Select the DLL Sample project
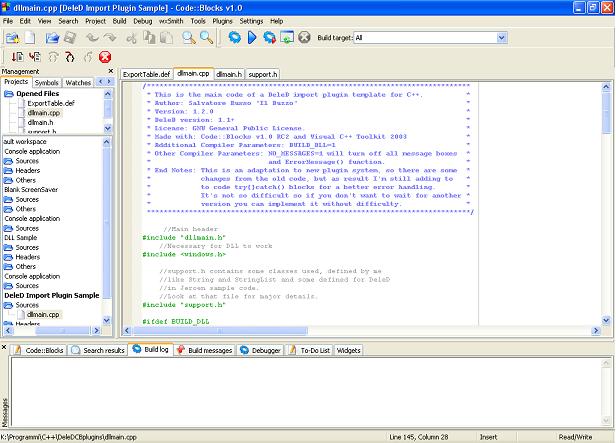The height and width of the screenshot is (443, 616). pyautogui.click(x=20, y=238)
